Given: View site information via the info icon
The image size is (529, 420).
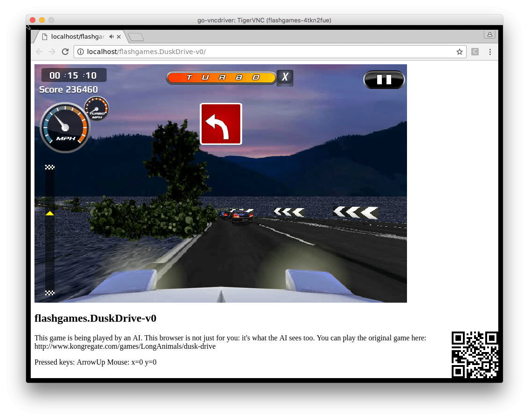Looking at the screenshot, I should (x=81, y=52).
